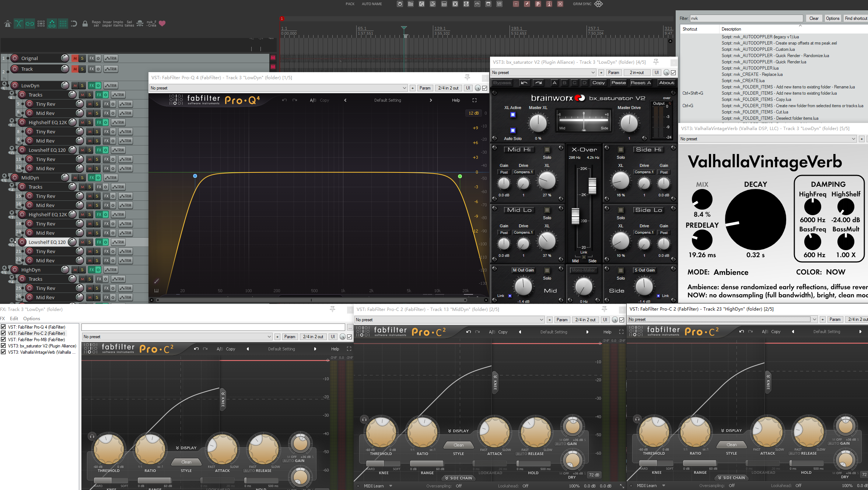Toggle the snap magnet icon
The height and width of the screenshot is (490, 868).
coord(74,24)
